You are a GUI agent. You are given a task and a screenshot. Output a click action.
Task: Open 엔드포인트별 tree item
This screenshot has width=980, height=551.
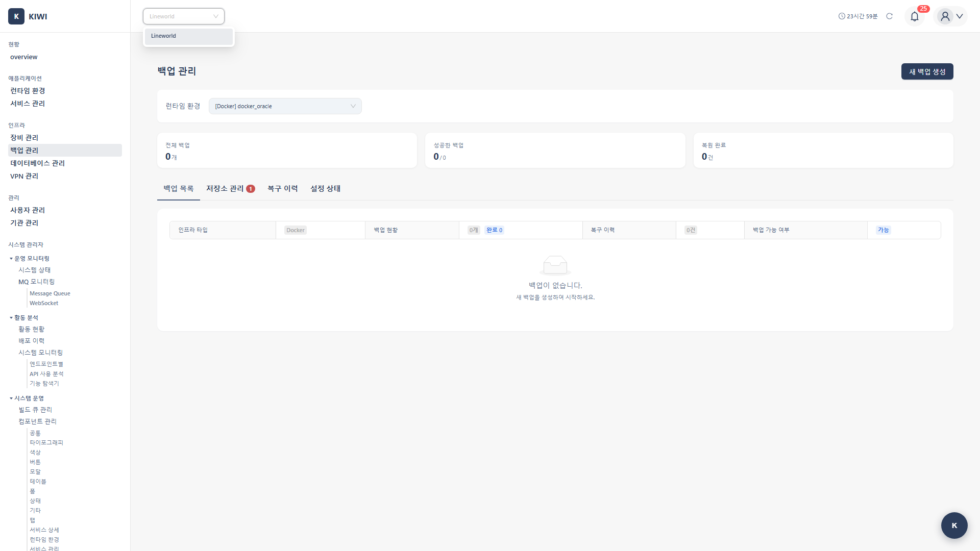46,364
